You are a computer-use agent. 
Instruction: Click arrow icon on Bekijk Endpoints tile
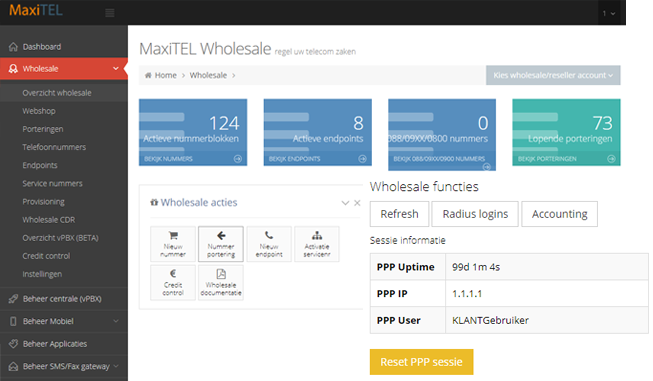tap(362, 159)
